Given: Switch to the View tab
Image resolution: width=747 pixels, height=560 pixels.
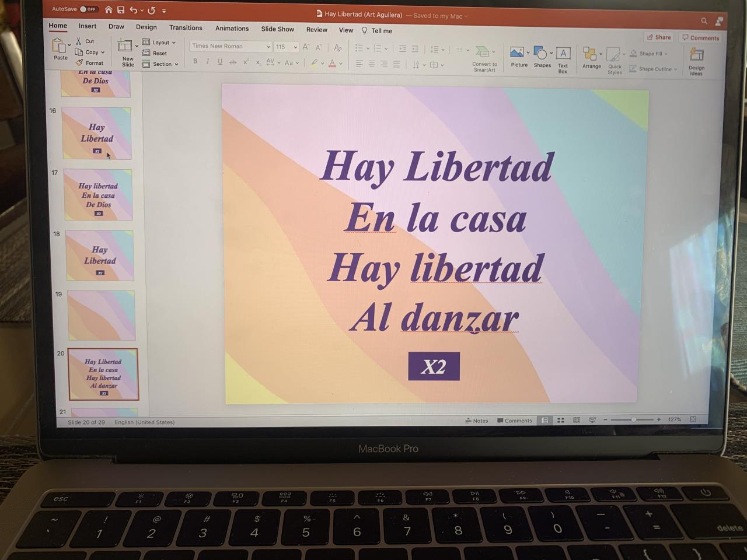Looking at the screenshot, I should (346, 30).
